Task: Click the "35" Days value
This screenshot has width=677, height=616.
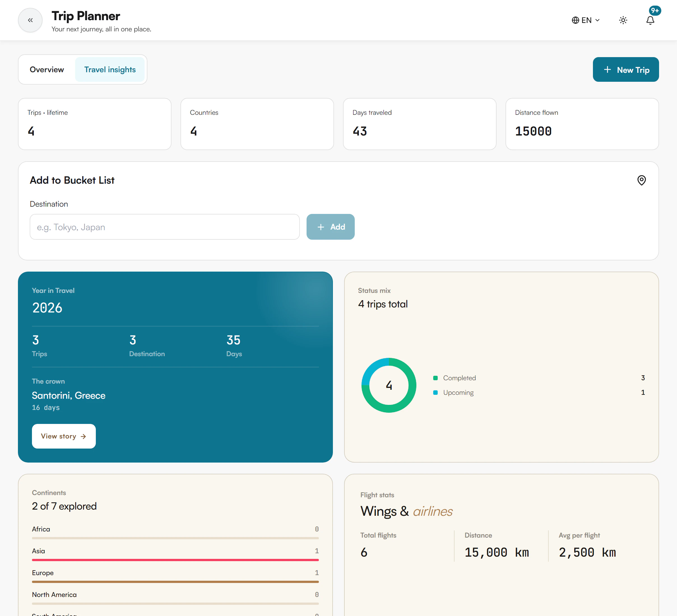Action: tap(233, 340)
